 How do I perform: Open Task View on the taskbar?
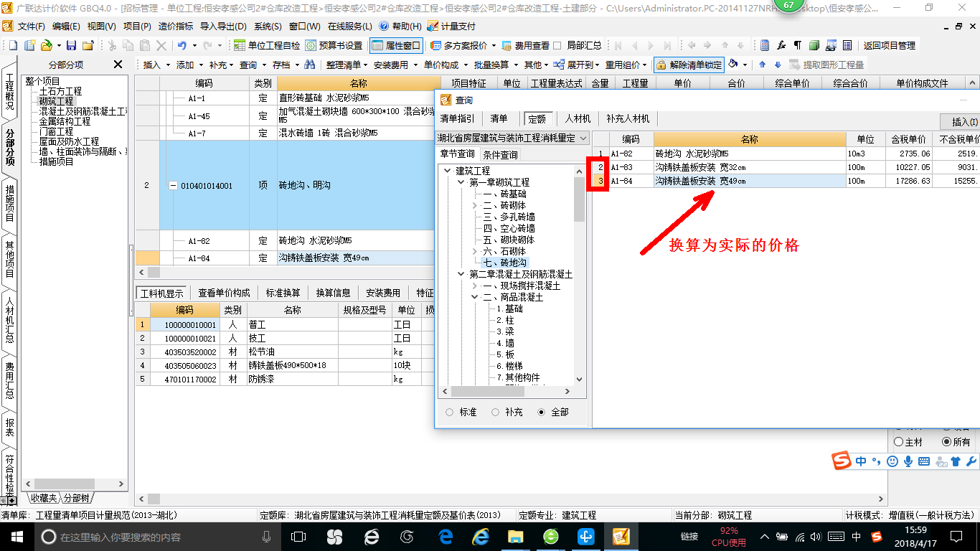tap(298, 536)
